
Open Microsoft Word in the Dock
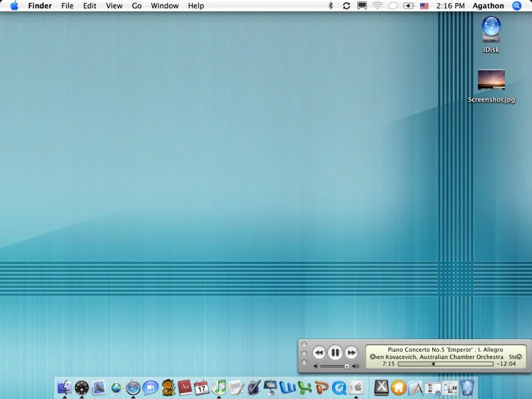tap(288, 387)
